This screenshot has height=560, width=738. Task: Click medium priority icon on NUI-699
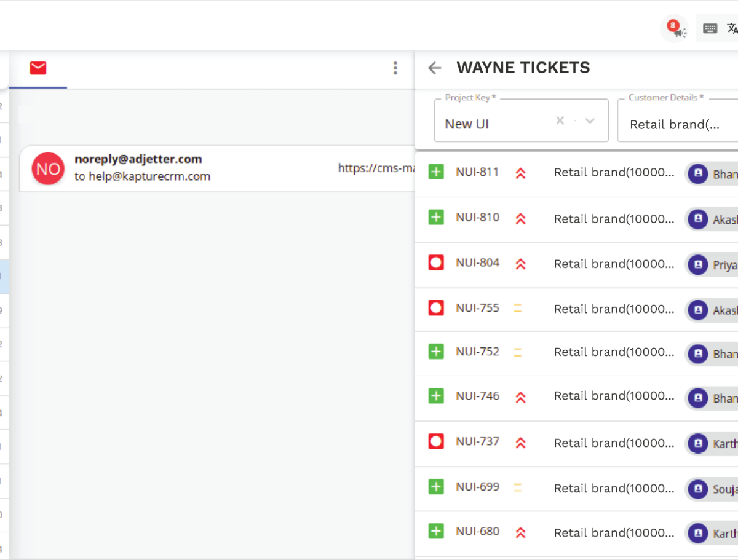coord(518,487)
